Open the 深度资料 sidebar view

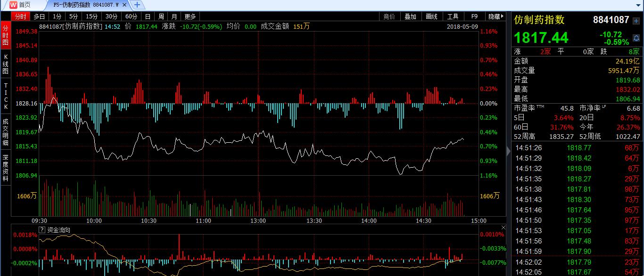click(6, 168)
